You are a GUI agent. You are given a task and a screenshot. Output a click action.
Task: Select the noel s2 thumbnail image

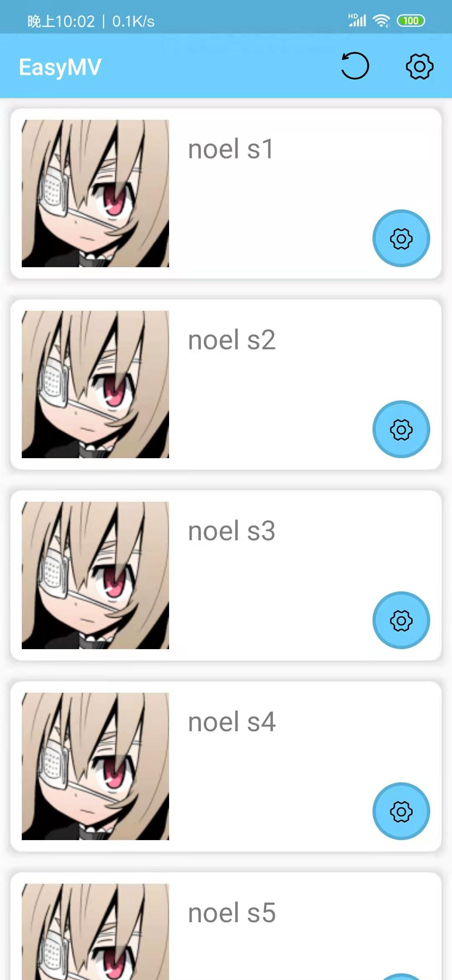95,384
